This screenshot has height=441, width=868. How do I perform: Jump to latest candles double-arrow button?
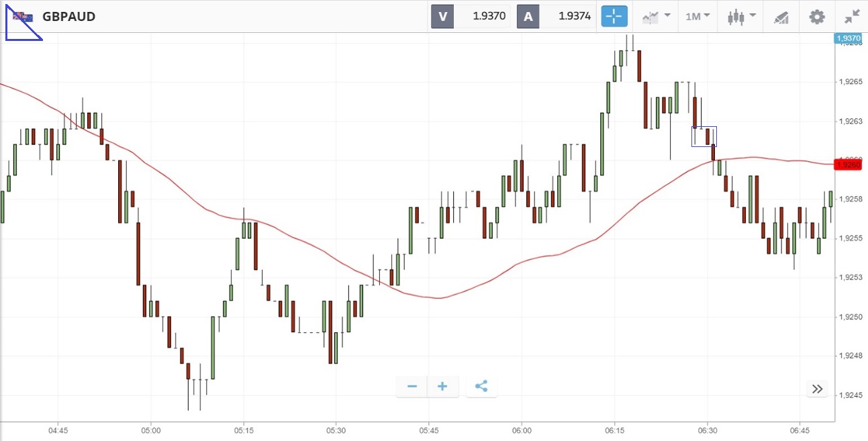click(x=817, y=389)
